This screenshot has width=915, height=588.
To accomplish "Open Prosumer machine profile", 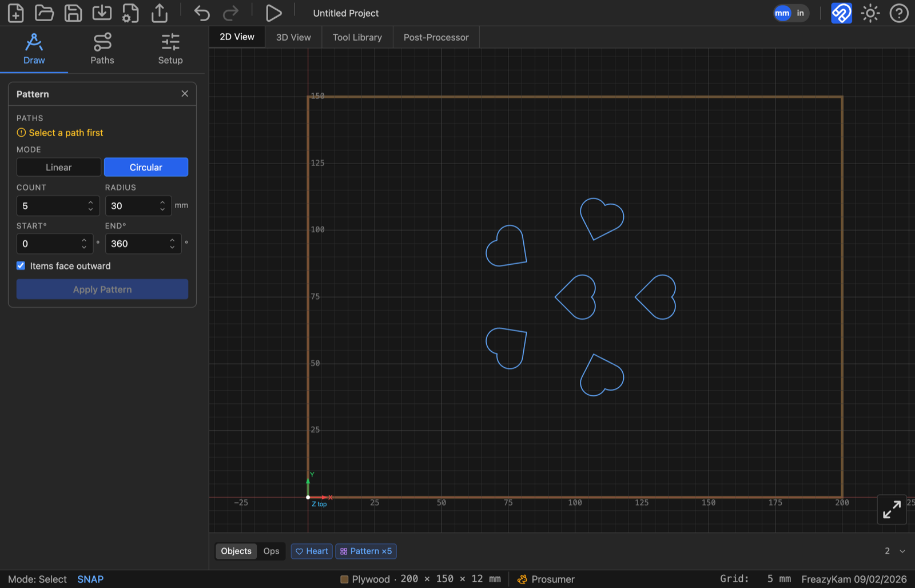I will pos(546,579).
